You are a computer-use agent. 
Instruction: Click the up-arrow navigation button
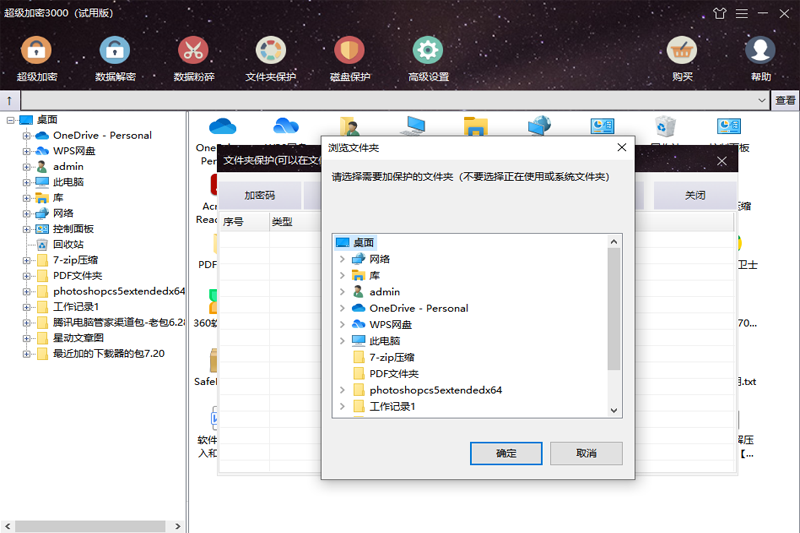tap(9, 100)
